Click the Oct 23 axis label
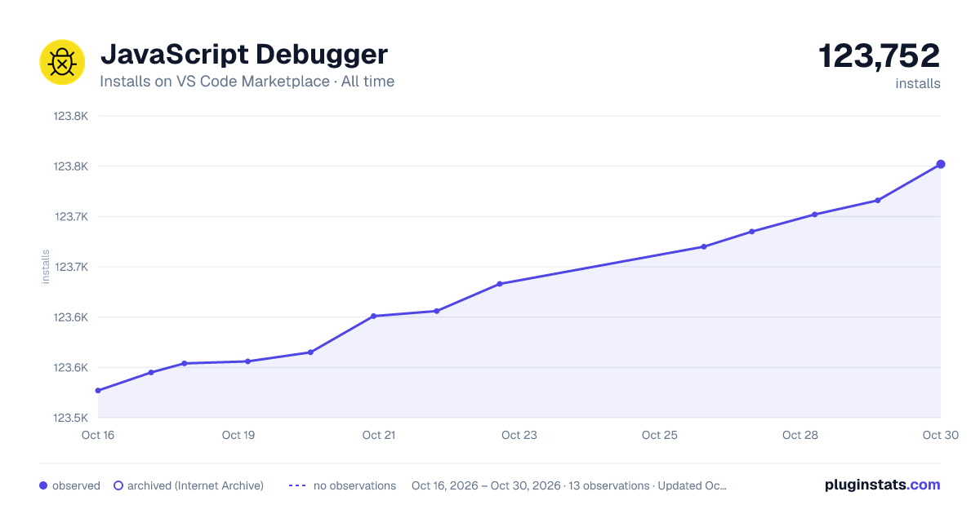This screenshot has width=980, height=514. (x=519, y=435)
